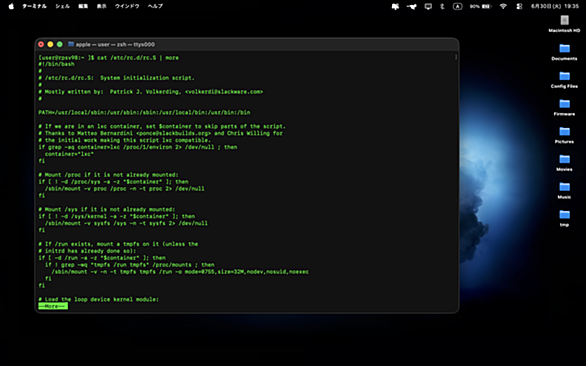Image resolution: width=586 pixels, height=366 pixels.
Task: Click the 'System initialization script' comment line
Action: coord(116,78)
